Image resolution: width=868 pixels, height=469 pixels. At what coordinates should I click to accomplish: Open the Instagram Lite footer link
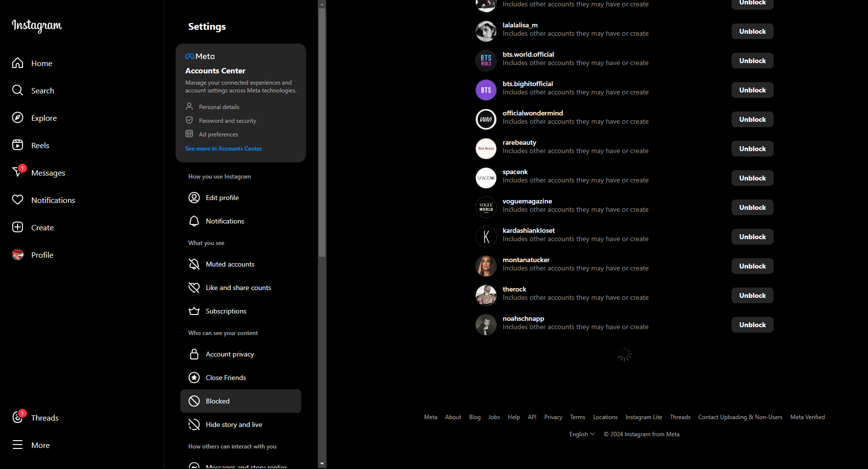[x=644, y=417]
